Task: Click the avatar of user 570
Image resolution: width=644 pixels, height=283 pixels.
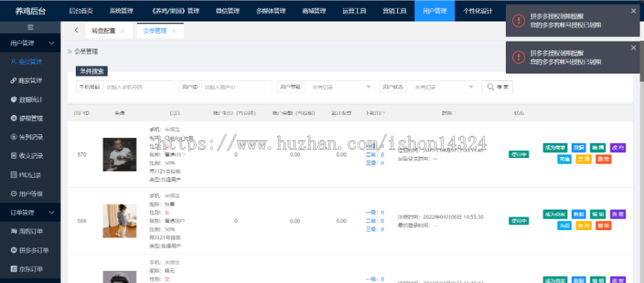Action: (x=119, y=154)
